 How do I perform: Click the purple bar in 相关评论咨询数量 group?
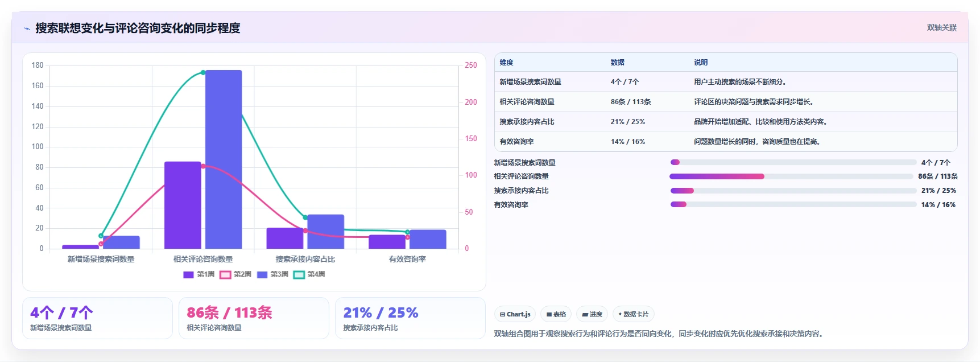(183, 205)
